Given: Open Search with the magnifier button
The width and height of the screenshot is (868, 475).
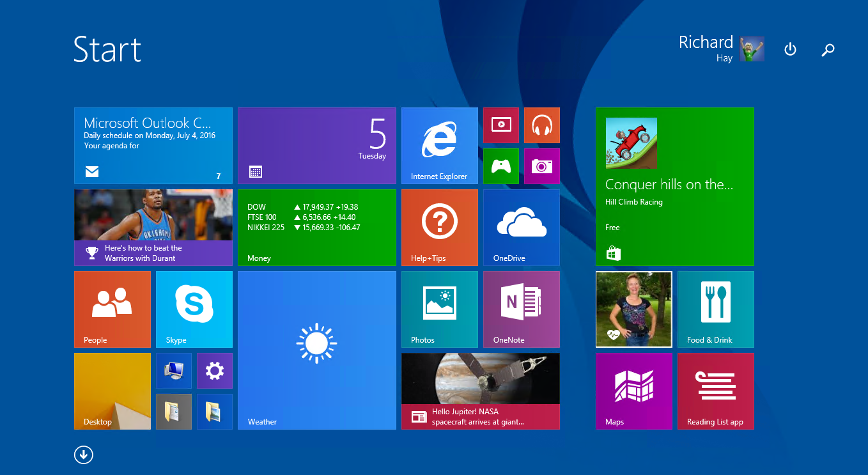Looking at the screenshot, I should point(828,49).
